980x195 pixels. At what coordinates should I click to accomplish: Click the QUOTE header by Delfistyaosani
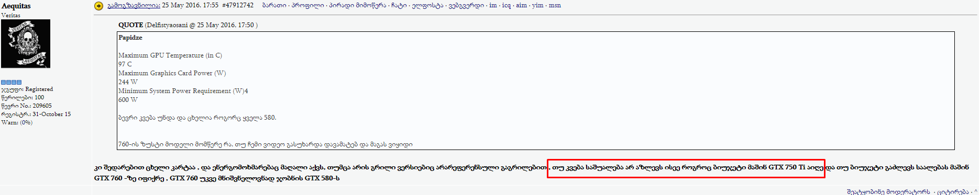(188, 25)
